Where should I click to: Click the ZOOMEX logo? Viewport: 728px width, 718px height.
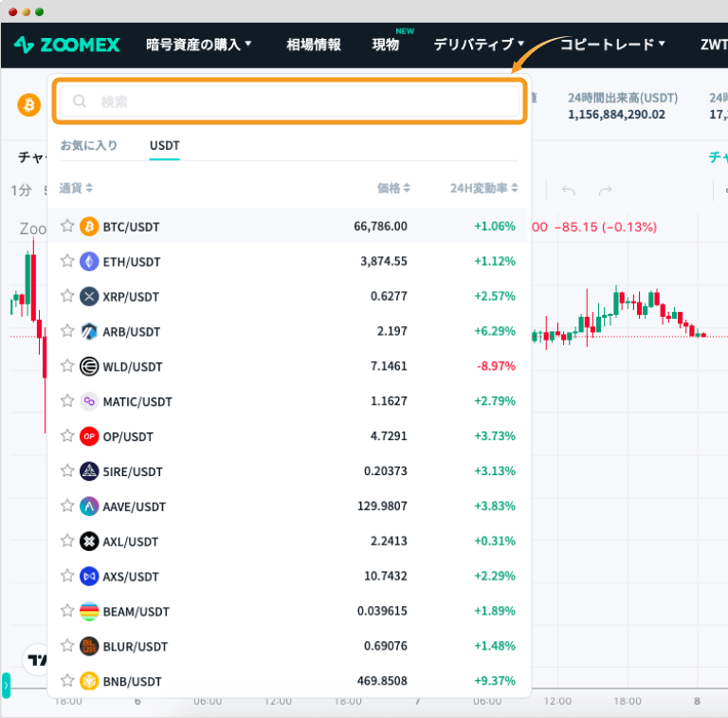(x=66, y=45)
